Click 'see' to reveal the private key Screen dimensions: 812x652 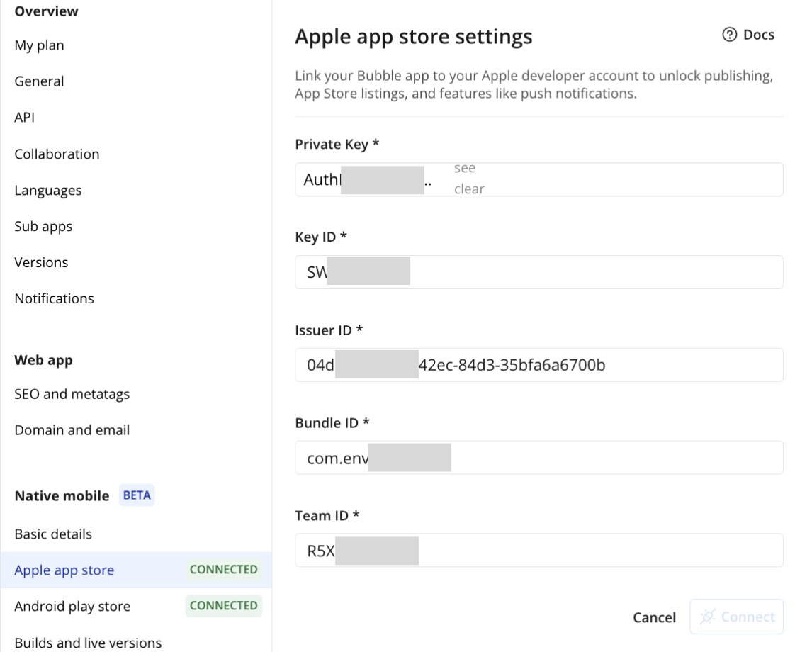465,168
